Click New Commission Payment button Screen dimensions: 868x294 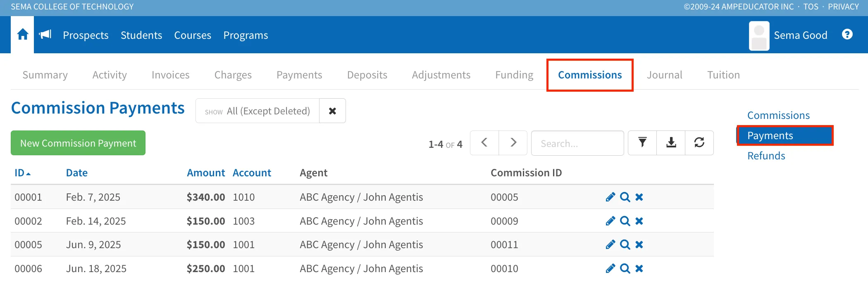[78, 143]
